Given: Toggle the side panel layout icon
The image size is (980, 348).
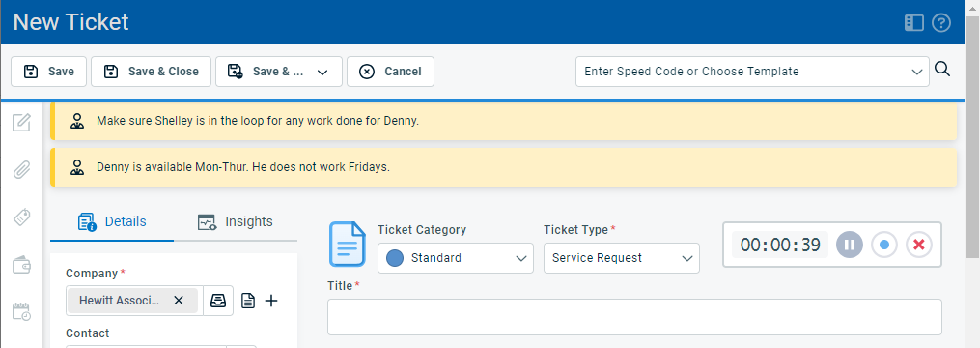Looking at the screenshot, I should (x=913, y=23).
